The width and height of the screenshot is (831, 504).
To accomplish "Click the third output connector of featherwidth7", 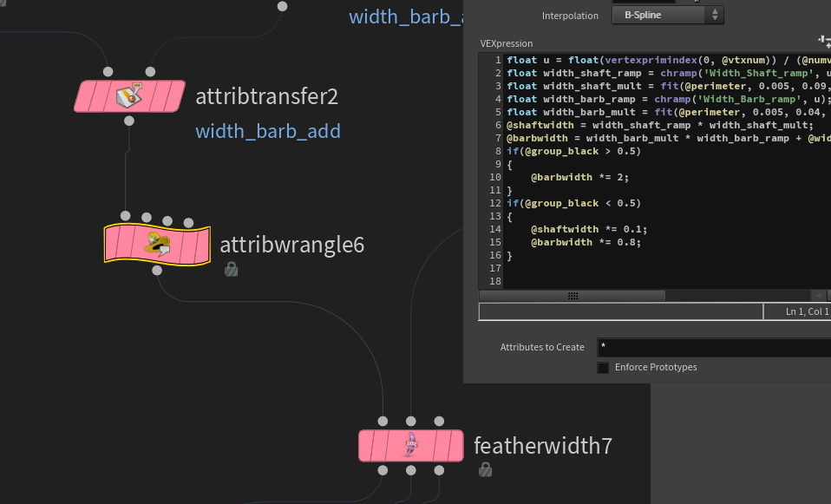I will (x=439, y=470).
